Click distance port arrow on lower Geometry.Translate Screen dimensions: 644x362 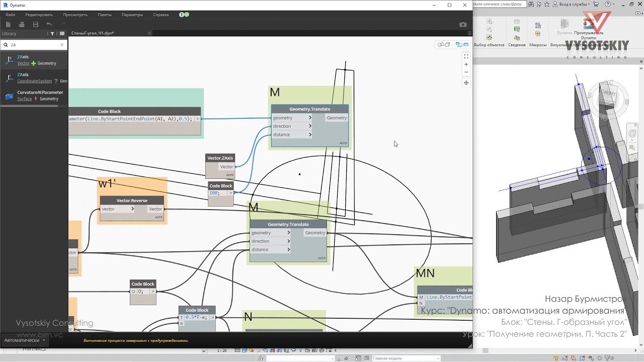click(x=288, y=249)
